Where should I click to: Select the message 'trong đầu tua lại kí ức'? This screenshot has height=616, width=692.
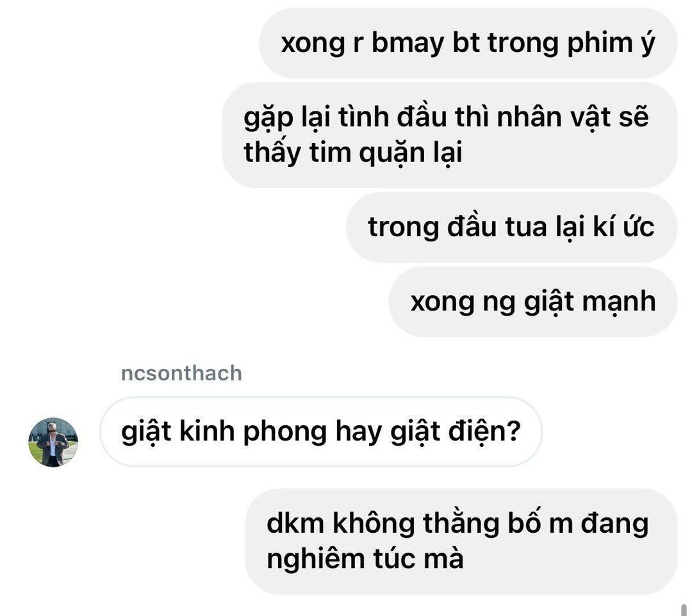coord(511,227)
